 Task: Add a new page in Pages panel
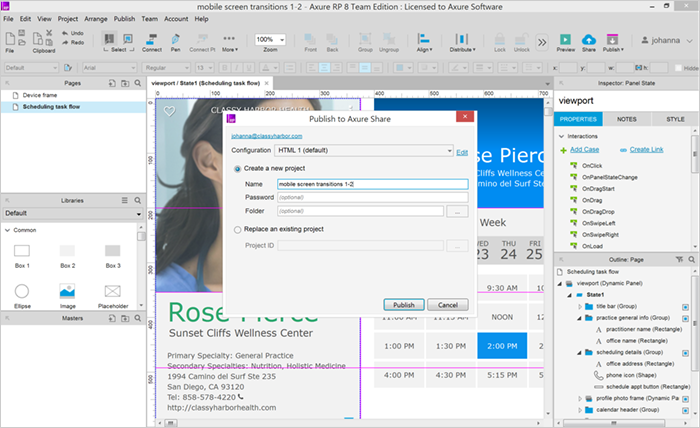point(112,83)
